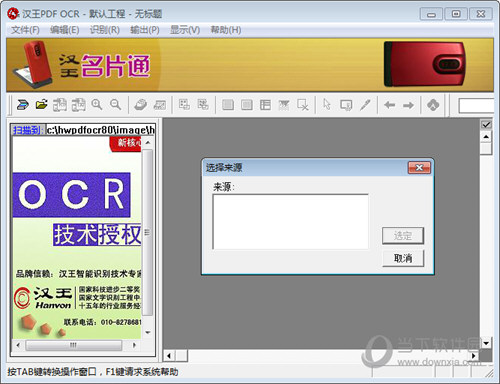500x384 pixels.
Task: Click the red scanner image in banner
Action: point(425,64)
